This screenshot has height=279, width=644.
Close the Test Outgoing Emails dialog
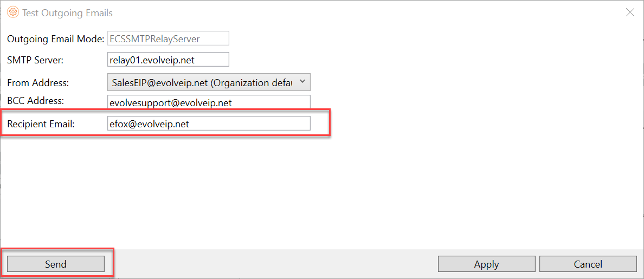630,12
